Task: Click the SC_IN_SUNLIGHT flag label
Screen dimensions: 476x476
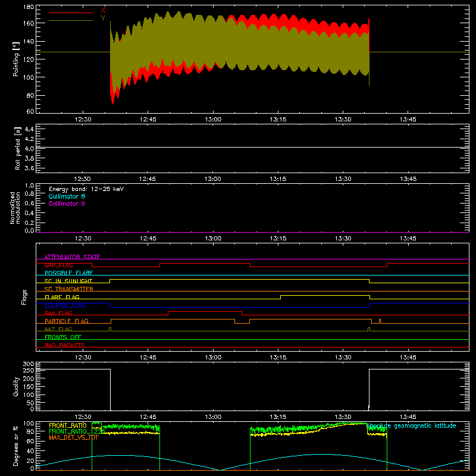Action: pyautogui.click(x=68, y=281)
